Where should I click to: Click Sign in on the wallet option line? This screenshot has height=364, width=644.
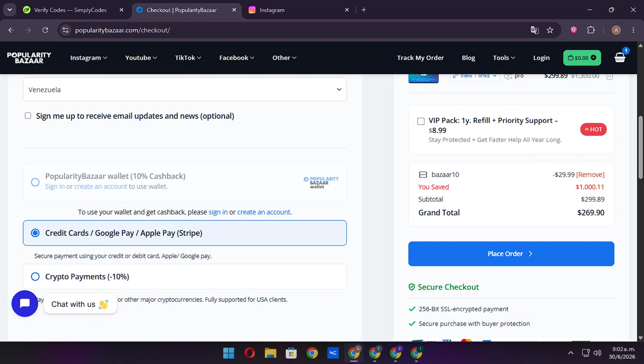click(55, 187)
